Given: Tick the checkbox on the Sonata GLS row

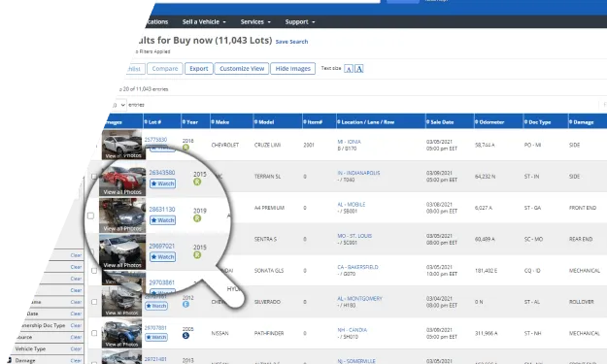Looking at the screenshot, I should 94,271.
